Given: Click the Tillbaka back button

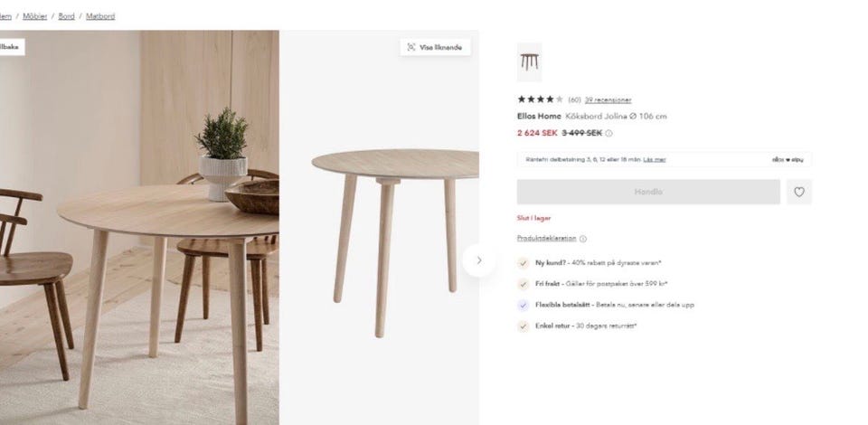Looking at the screenshot, I should tap(10, 47).
